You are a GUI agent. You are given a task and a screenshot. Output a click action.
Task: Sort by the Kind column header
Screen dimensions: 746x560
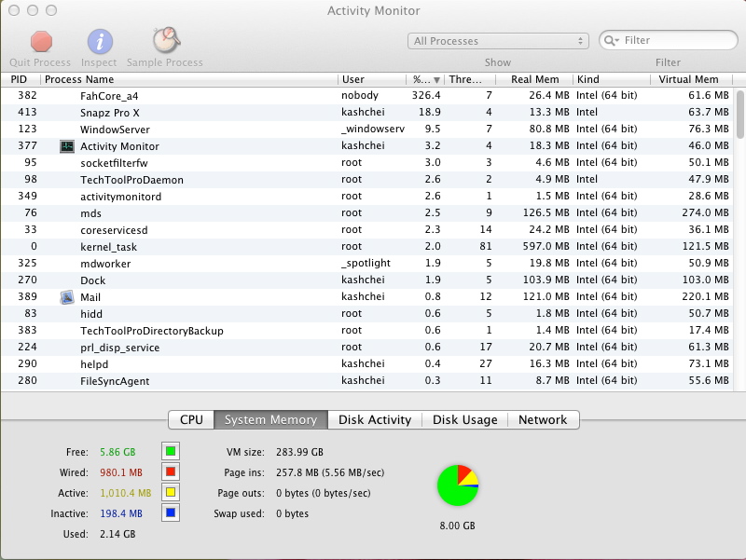pos(612,79)
